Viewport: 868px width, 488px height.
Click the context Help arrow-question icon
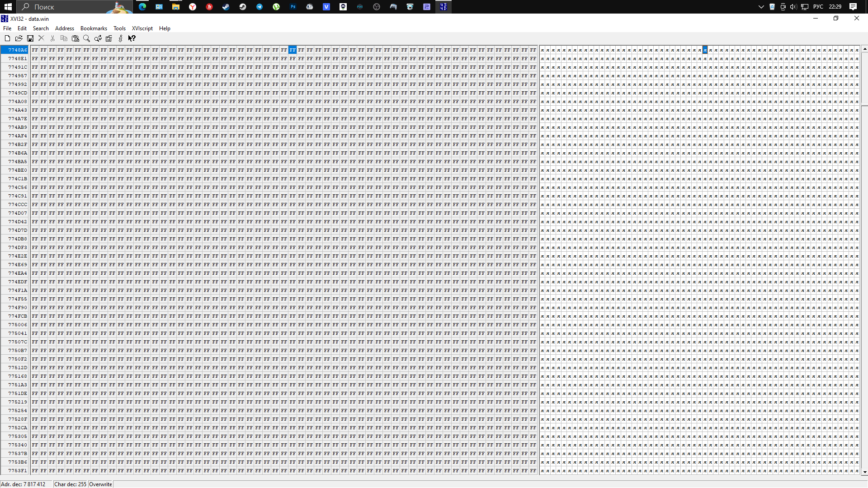tap(132, 39)
